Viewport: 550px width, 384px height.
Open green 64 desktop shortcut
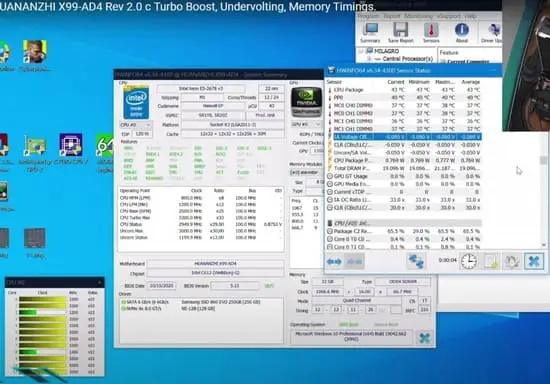[105, 145]
